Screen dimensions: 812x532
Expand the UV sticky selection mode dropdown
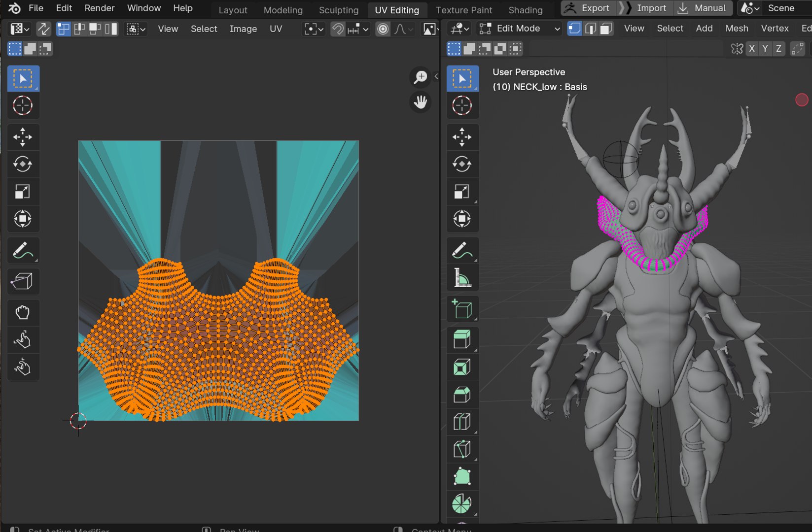pos(136,29)
